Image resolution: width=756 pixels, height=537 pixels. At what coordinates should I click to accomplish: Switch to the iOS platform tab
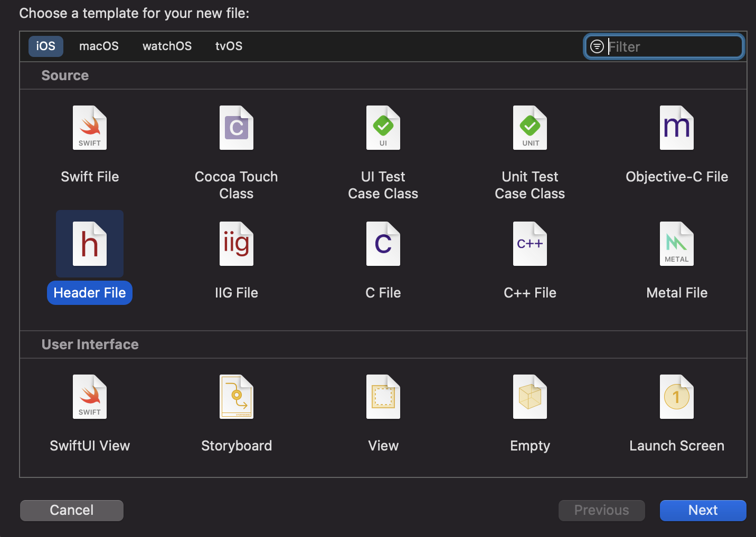tap(46, 46)
